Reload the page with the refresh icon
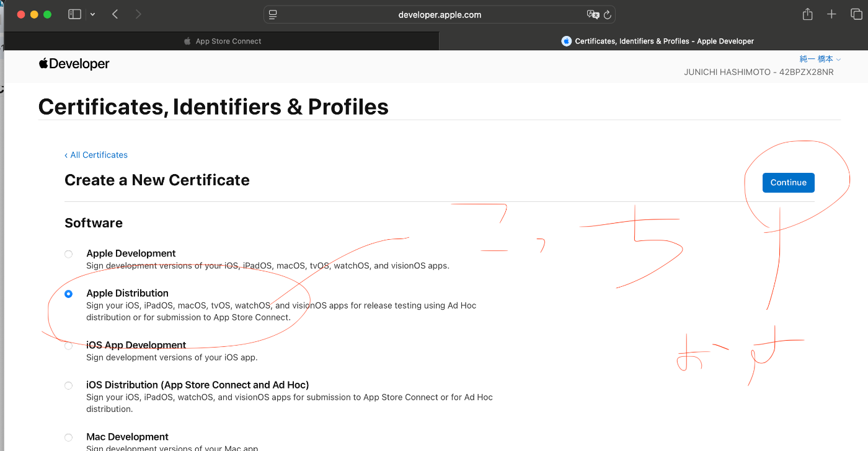 click(608, 15)
